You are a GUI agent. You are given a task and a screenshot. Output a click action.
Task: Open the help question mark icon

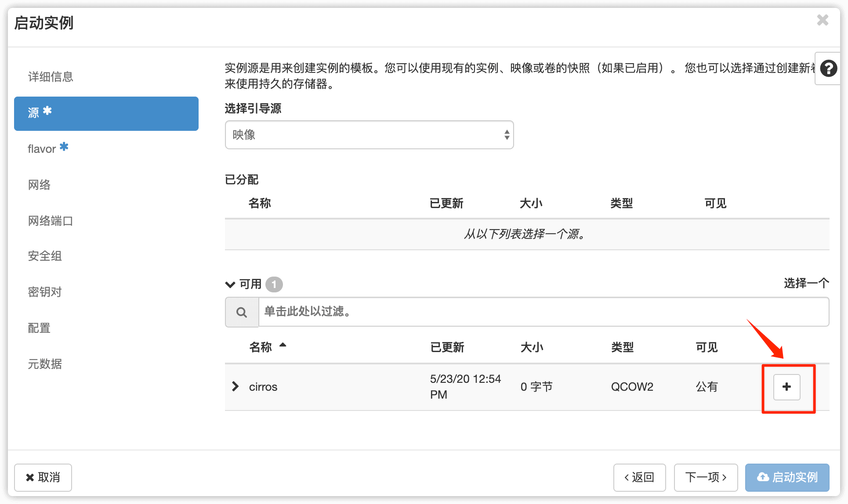tap(828, 68)
